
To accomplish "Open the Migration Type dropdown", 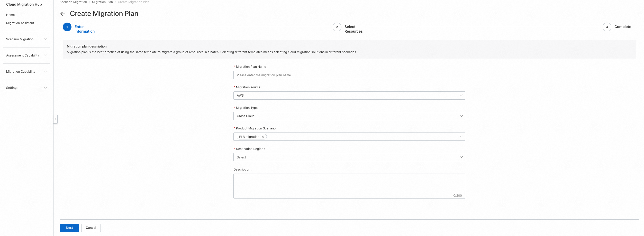I will pos(349,116).
